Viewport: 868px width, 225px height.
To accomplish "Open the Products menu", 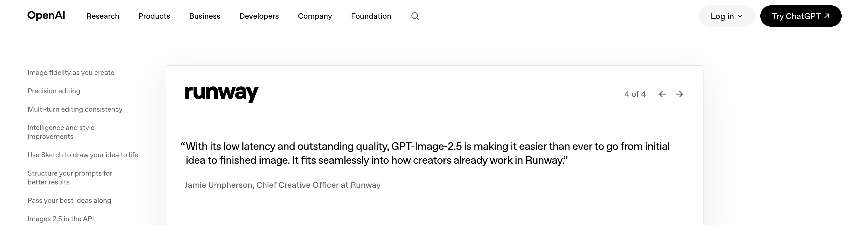I will pos(154,16).
